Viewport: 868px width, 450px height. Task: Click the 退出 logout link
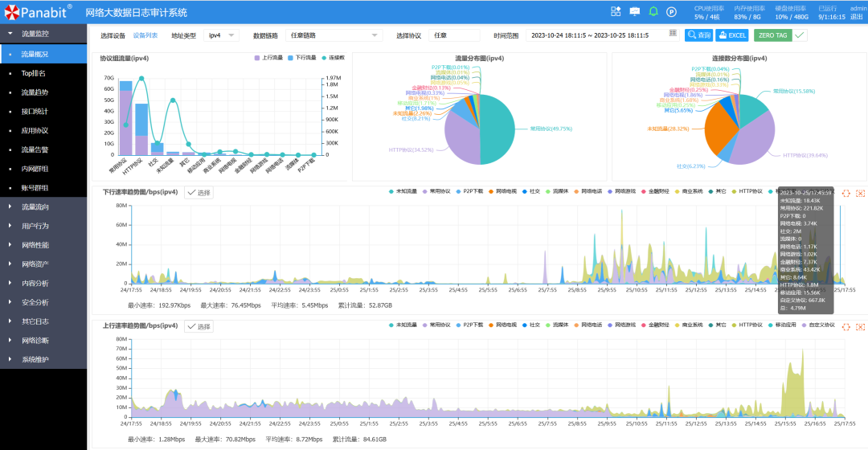click(857, 17)
